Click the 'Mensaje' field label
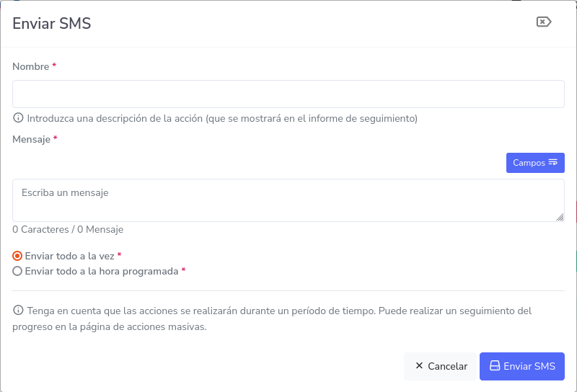This screenshot has height=392, width=577. (31, 139)
